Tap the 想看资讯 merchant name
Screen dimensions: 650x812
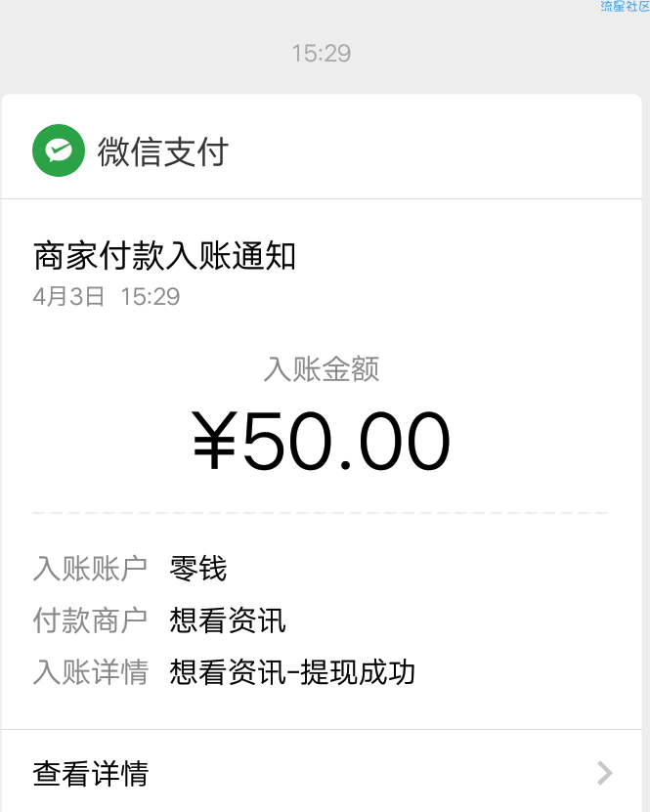click(x=228, y=620)
